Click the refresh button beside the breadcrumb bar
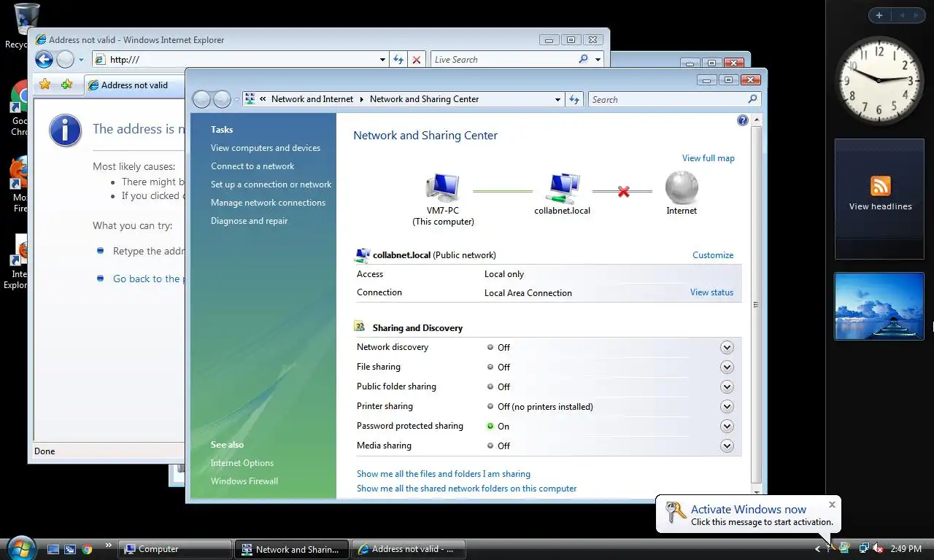The width and height of the screenshot is (934, 560). pos(574,99)
